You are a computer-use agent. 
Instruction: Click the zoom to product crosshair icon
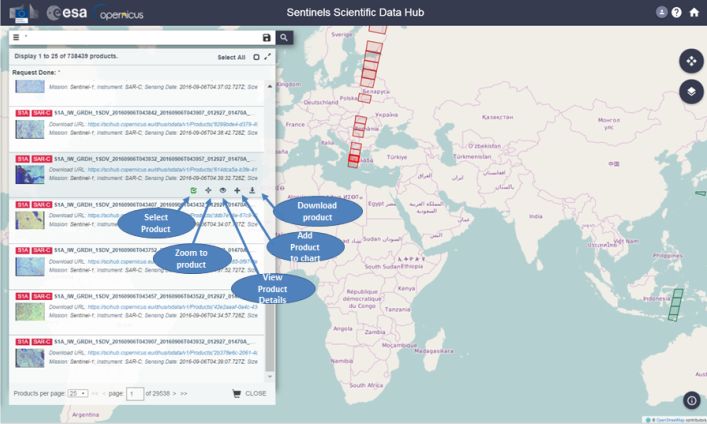208,190
